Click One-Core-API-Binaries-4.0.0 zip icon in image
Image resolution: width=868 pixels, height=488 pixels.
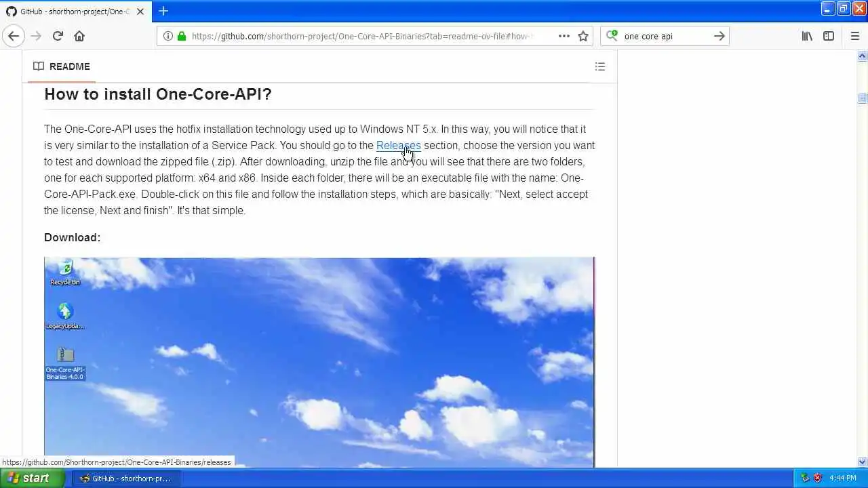(65, 363)
